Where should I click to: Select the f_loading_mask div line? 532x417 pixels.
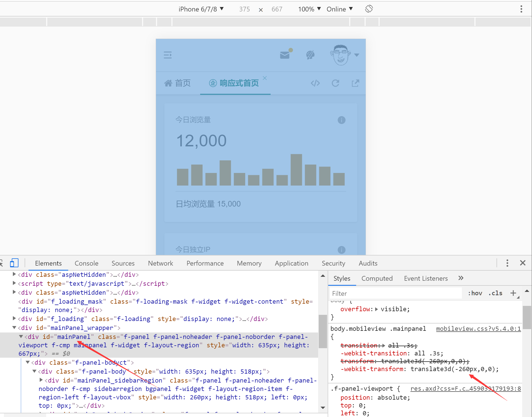(165, 306)
